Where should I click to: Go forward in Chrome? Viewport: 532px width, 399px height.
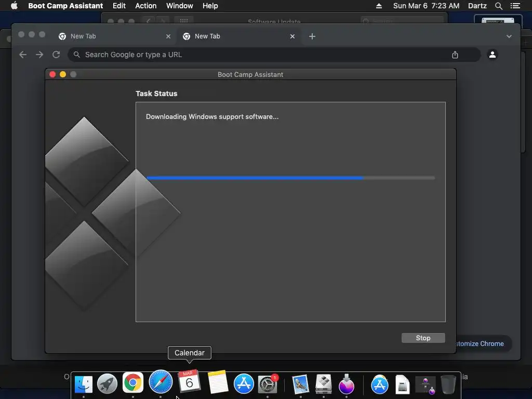(x=39, y=55)
